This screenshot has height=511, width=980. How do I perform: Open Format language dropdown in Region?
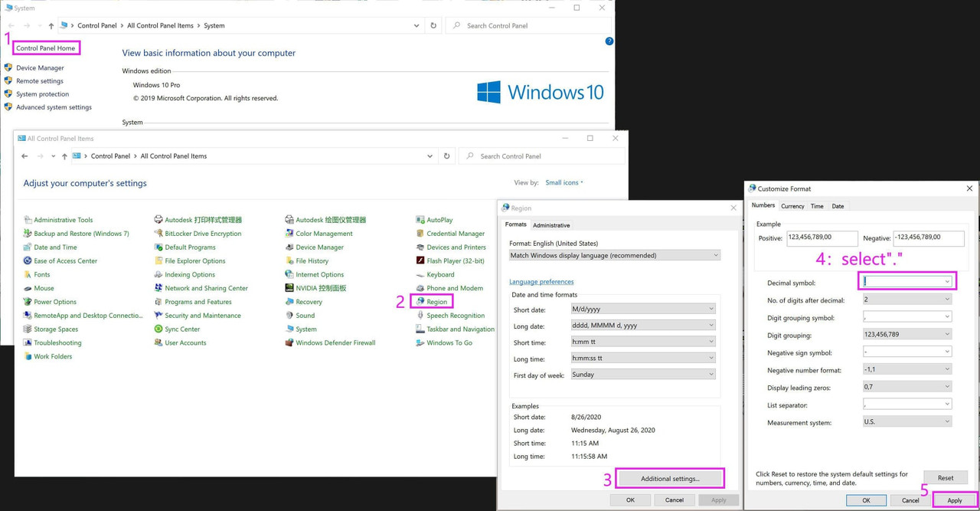coord(615,255)
